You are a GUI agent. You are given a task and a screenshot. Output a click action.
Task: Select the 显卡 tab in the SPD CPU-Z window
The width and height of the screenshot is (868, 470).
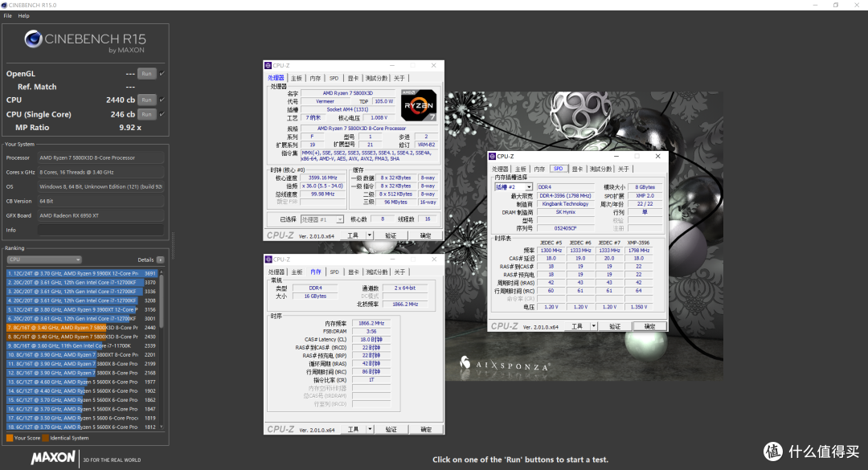pos(577,169)
